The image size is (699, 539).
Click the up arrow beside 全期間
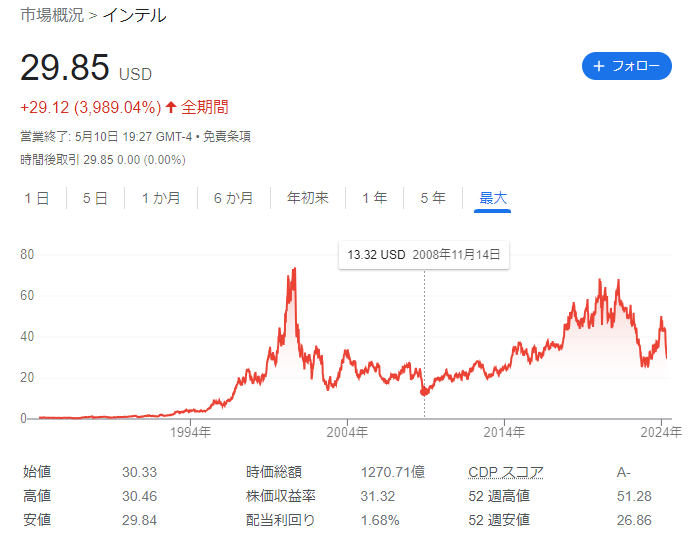pyautogui.click(x=171, y=107)
